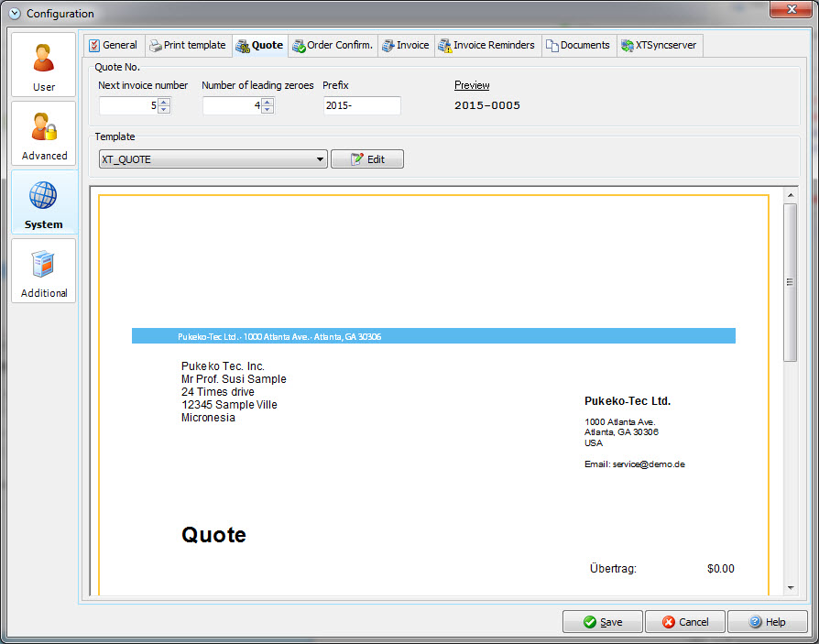Viewport: 819px width, 644px height.
Task: Save the configuration changes
Action: [602, 622]
